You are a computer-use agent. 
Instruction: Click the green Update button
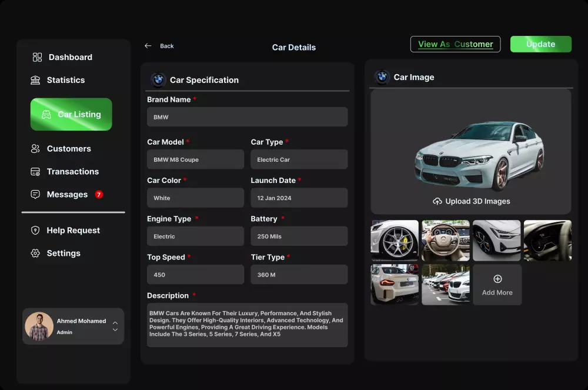[x=541, y=44]
